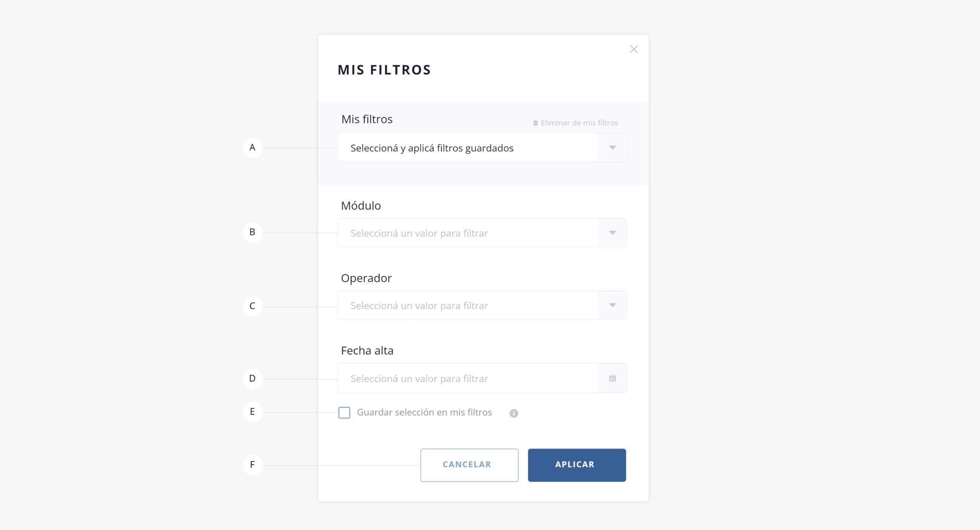The image size is (980, 530).
Task: Expand the saved filters dropdown arrow under Mis filtros
Action: pyautogui.click(x=612, y=148)
